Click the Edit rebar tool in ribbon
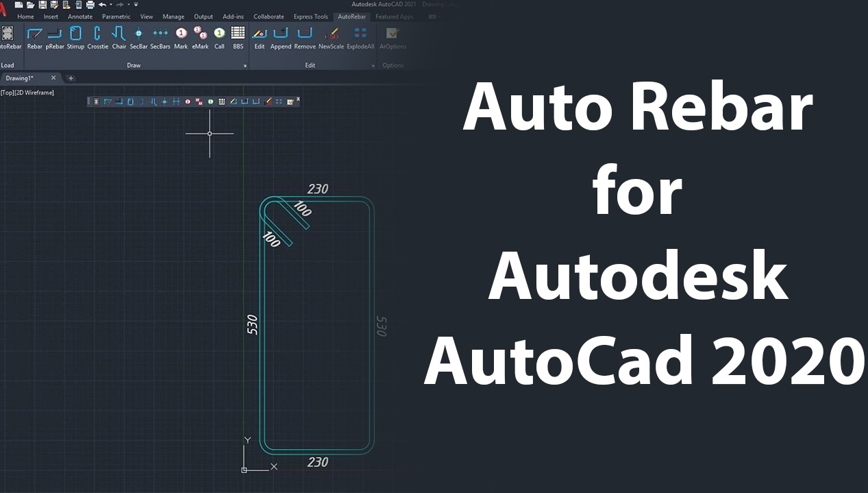The image size is (868, 493). 260,38
